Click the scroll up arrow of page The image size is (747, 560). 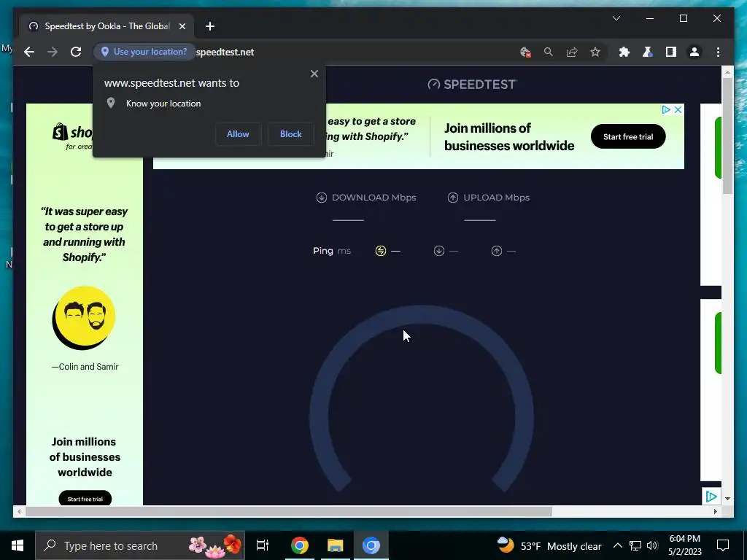pyautogui.click(x=727, y=72)
